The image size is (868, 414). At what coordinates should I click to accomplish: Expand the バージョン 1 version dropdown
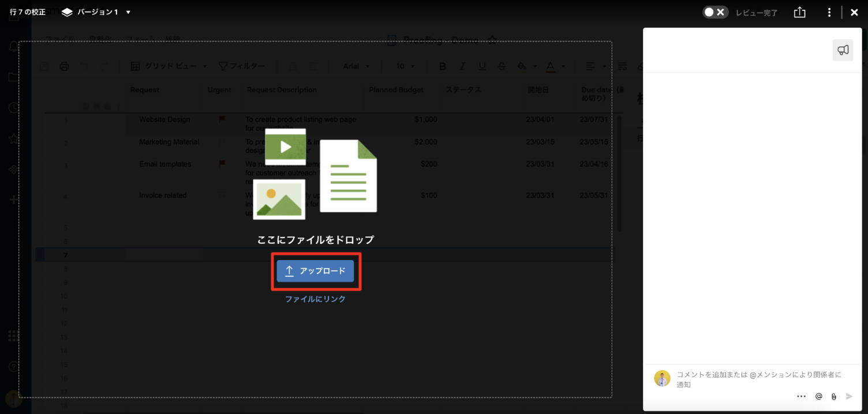pyautogui.click(x=128, y=12)
